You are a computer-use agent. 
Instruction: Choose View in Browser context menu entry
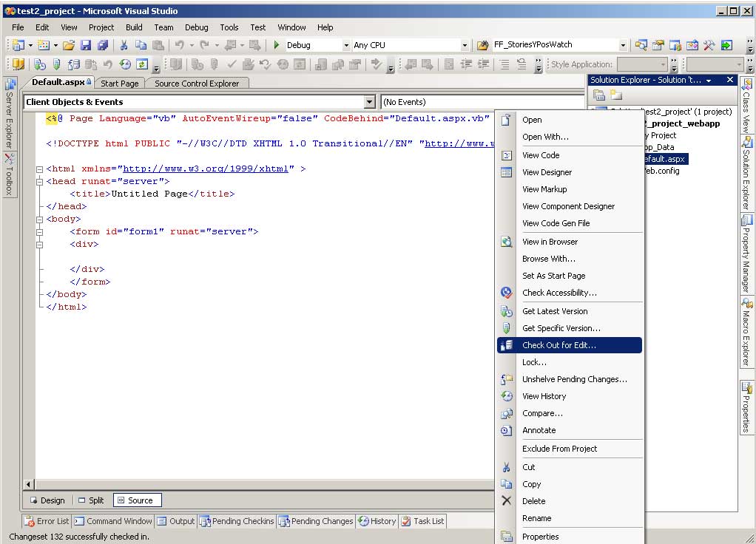click(570, 242)
